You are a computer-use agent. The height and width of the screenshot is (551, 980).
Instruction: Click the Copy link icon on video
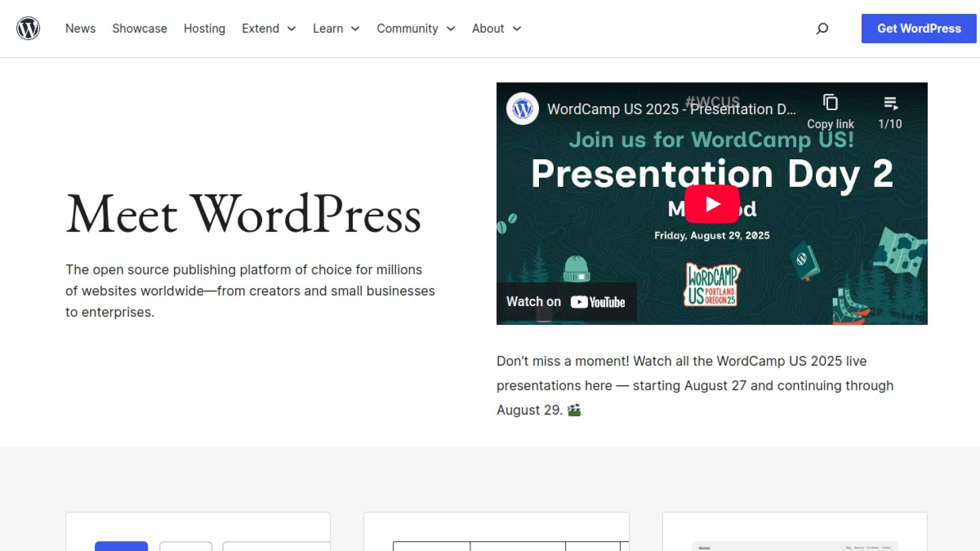pos(830,103)
